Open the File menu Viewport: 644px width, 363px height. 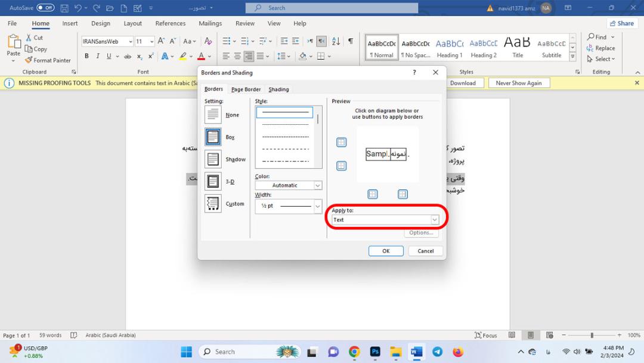point(13,23)
